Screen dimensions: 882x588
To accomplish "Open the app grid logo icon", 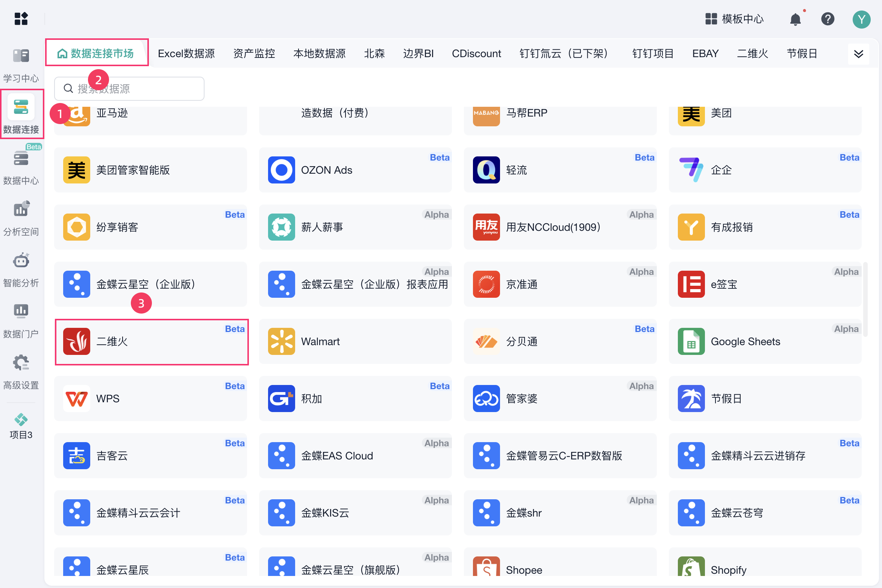I will point(21,18).
